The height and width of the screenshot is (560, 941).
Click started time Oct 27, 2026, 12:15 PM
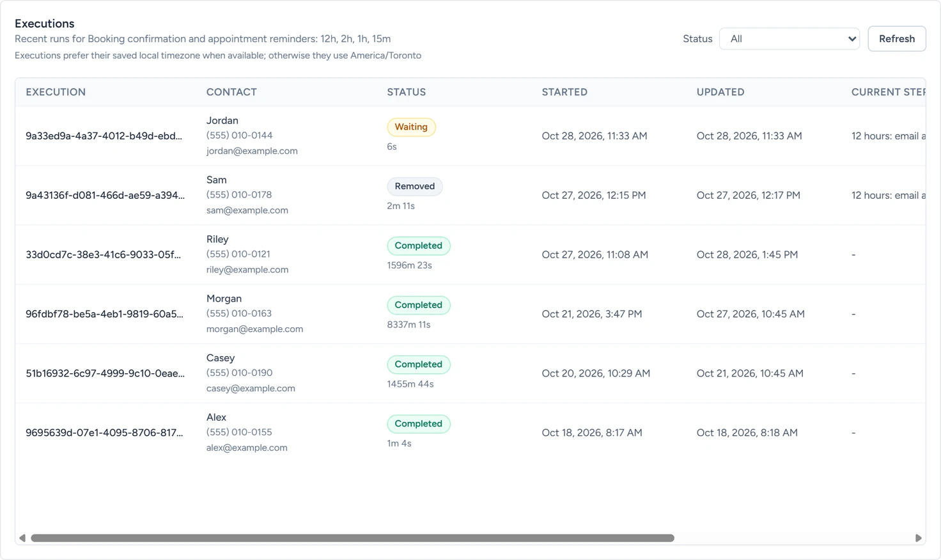(x=594, y=196)
